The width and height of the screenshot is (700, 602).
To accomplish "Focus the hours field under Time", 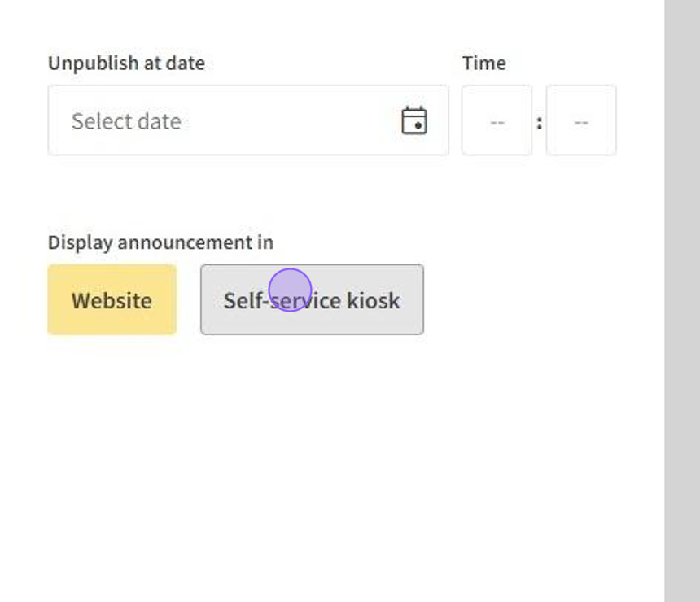I will pos(497,121).
